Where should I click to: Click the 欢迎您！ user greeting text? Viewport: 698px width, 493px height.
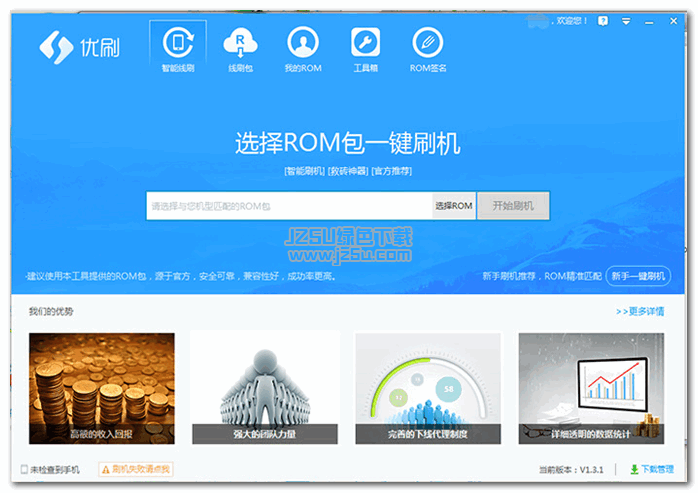pyautogui.click(x=572, y=21)
